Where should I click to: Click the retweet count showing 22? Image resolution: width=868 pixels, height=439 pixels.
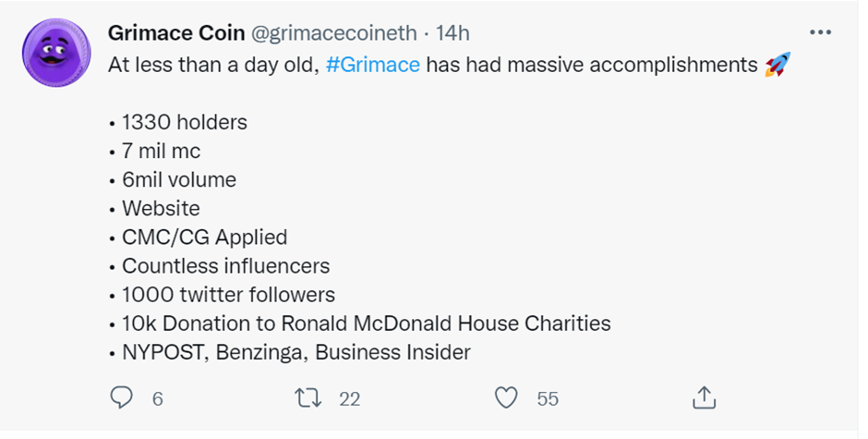click(350, 399)
